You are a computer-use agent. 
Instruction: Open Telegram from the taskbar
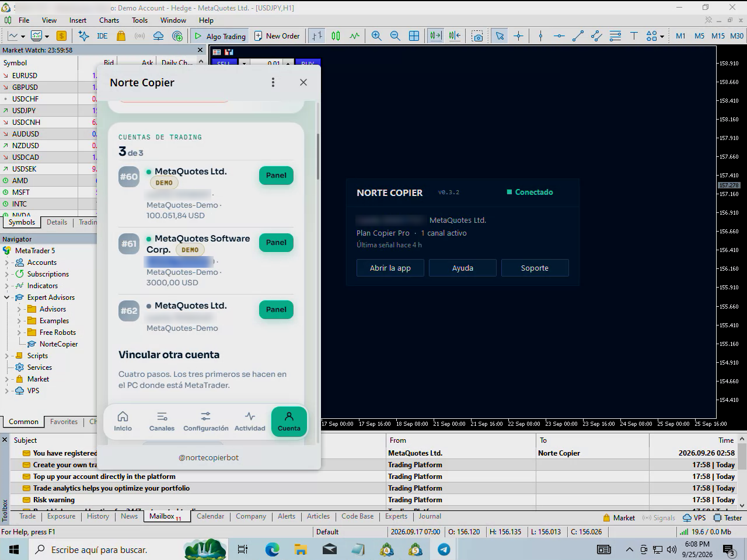(444, 549)
